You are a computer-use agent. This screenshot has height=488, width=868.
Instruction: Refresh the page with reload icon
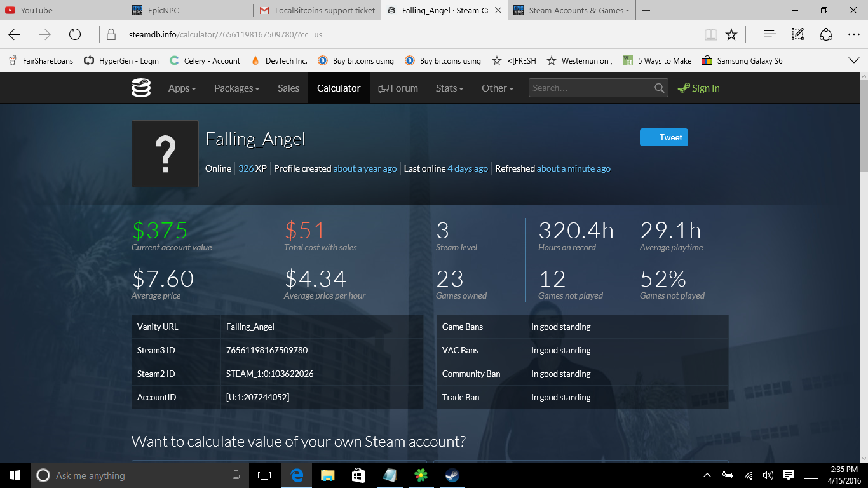coord(75,34)
